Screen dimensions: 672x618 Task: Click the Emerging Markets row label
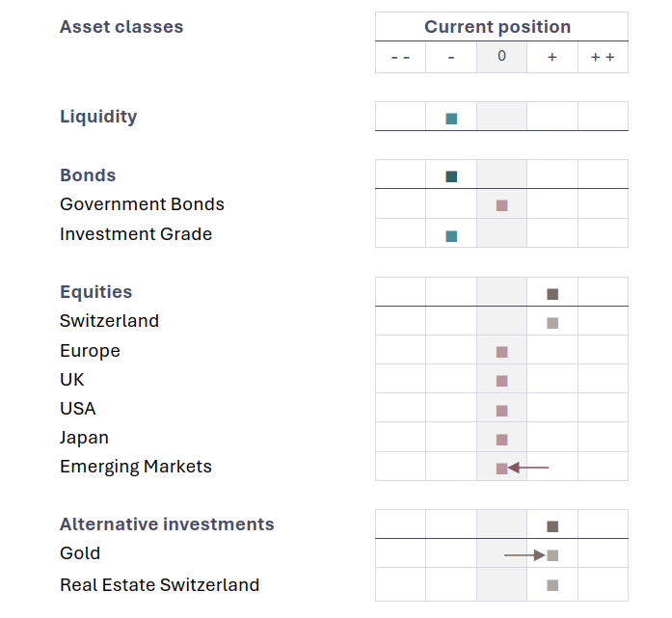click(136, 467)
